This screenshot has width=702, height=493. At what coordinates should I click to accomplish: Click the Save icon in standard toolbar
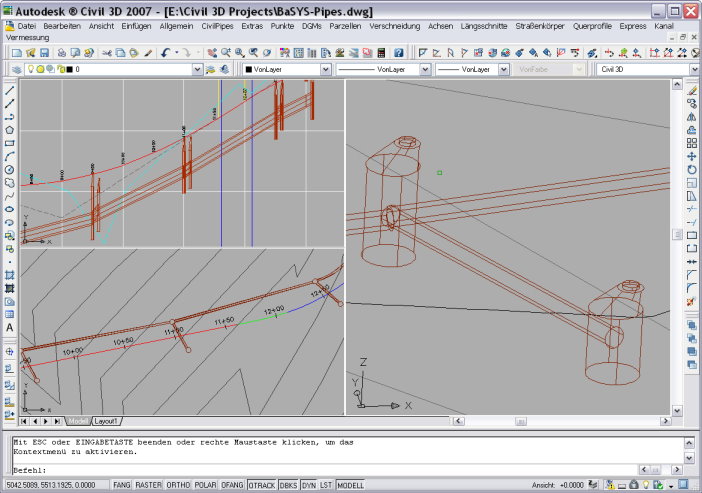pos(44,51)
